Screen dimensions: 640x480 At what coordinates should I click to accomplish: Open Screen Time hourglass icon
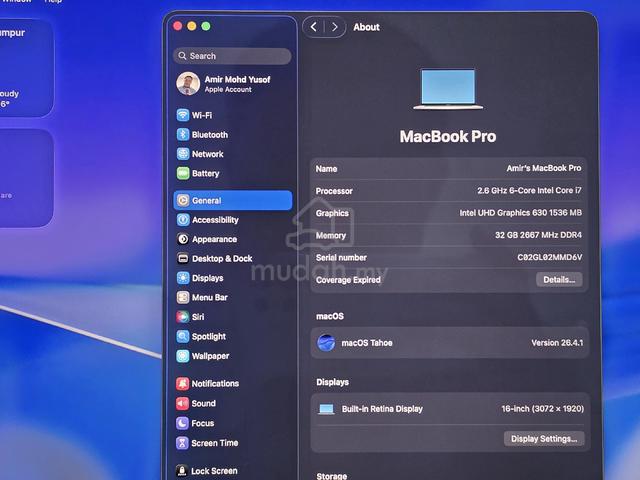182,443
